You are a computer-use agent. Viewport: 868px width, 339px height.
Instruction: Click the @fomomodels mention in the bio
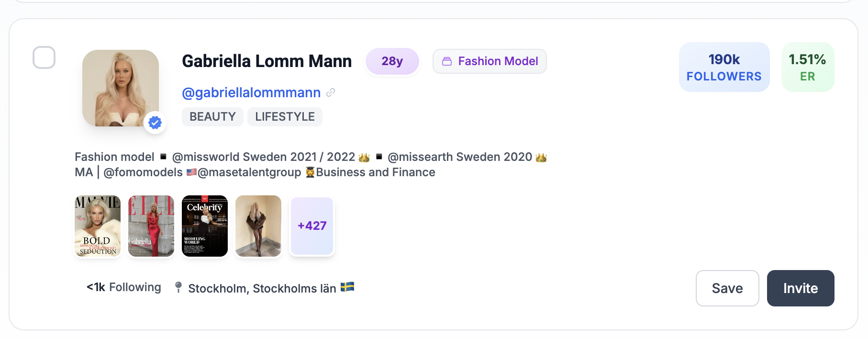(x=144, y=172)
